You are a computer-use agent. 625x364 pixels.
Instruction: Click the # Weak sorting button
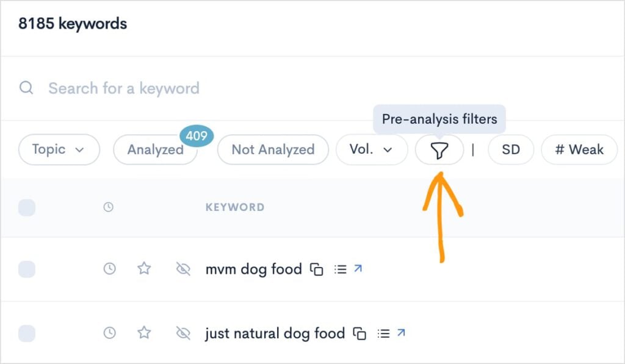pos(579,149)
